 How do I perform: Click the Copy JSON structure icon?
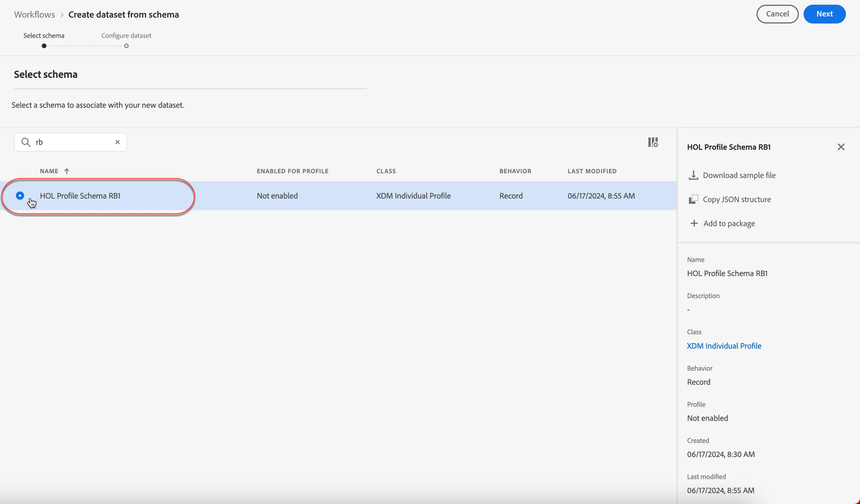pos(693,199)
